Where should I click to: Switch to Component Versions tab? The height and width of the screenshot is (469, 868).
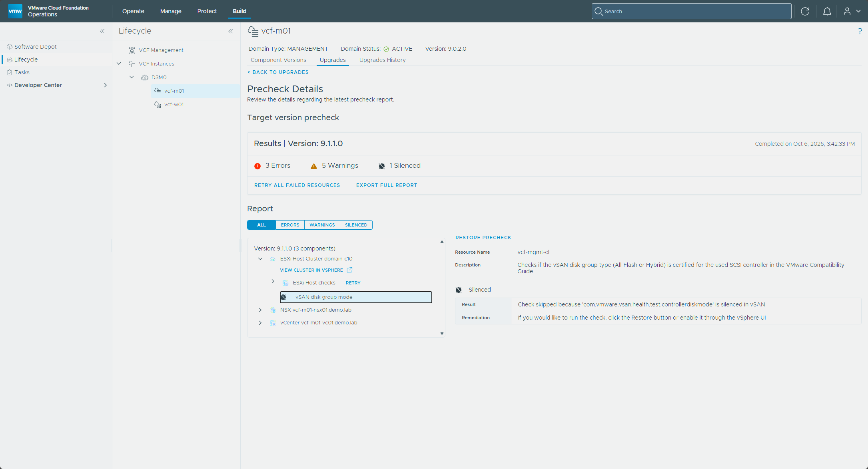tap(278, 60)
